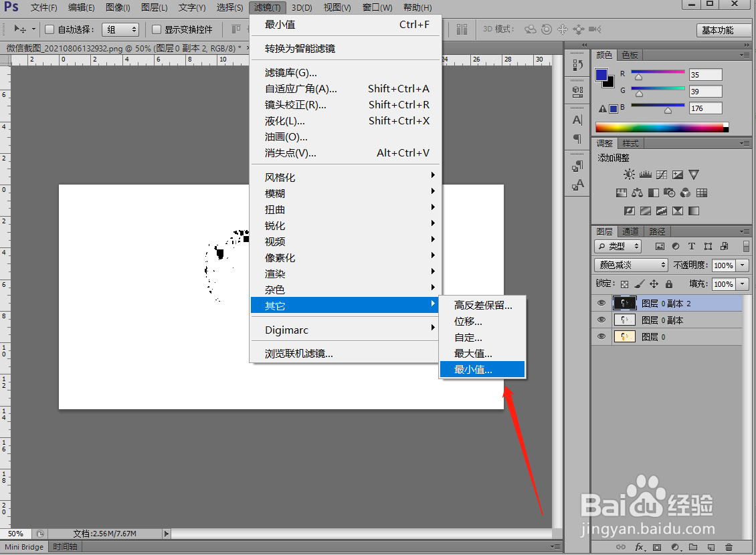
Task: Hide the 图层 0 layer
Action: click(x=601, y=336)
